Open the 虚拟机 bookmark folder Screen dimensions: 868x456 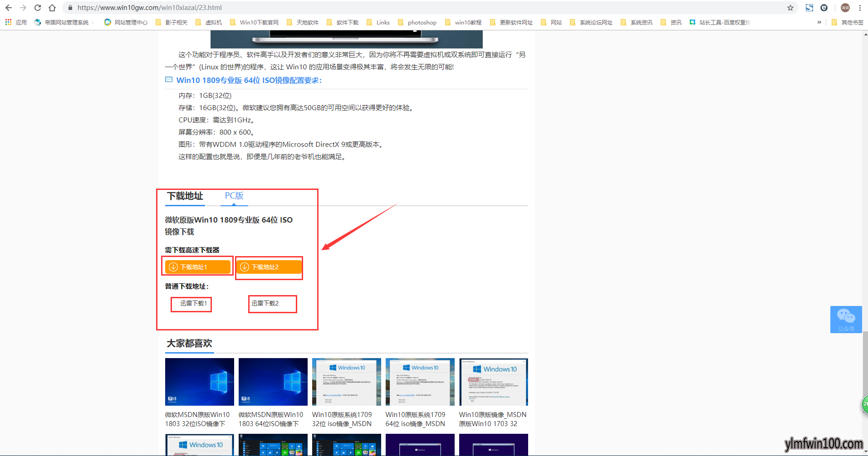tap(209, 22)
